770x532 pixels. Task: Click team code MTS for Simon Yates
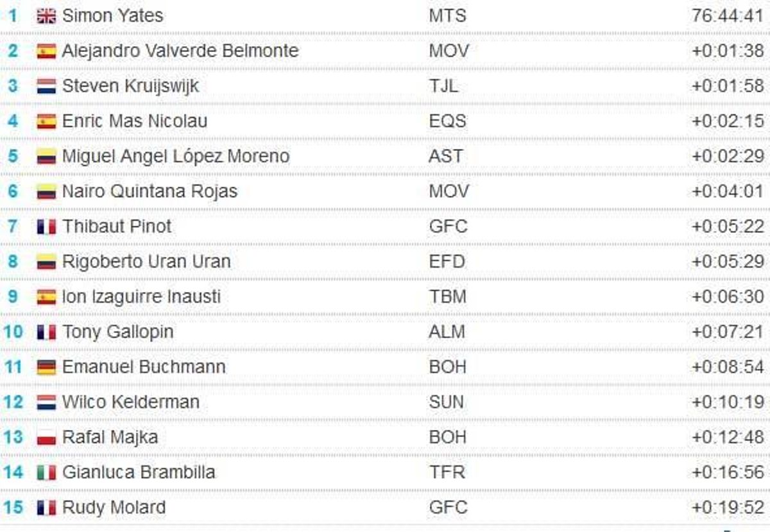tap(448, 15)
